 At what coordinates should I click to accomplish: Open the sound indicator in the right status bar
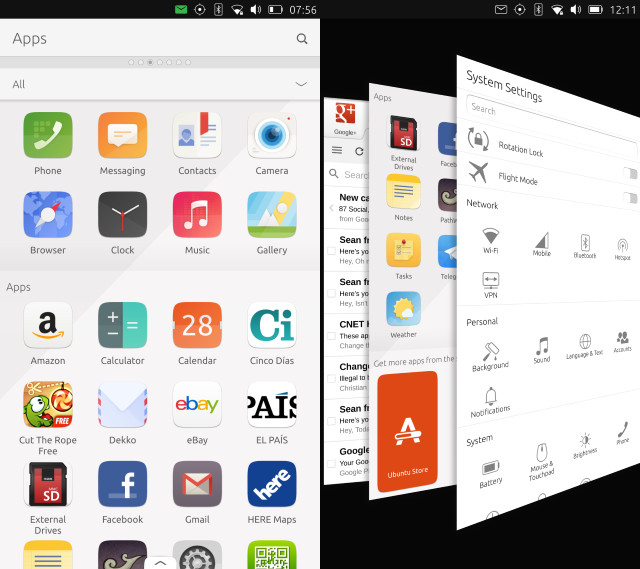click(576, 9)
